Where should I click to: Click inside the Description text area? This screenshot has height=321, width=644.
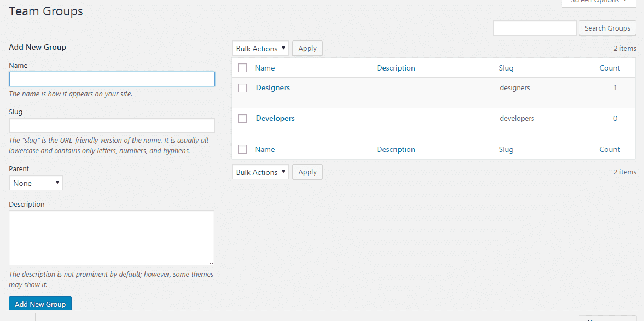112,238
